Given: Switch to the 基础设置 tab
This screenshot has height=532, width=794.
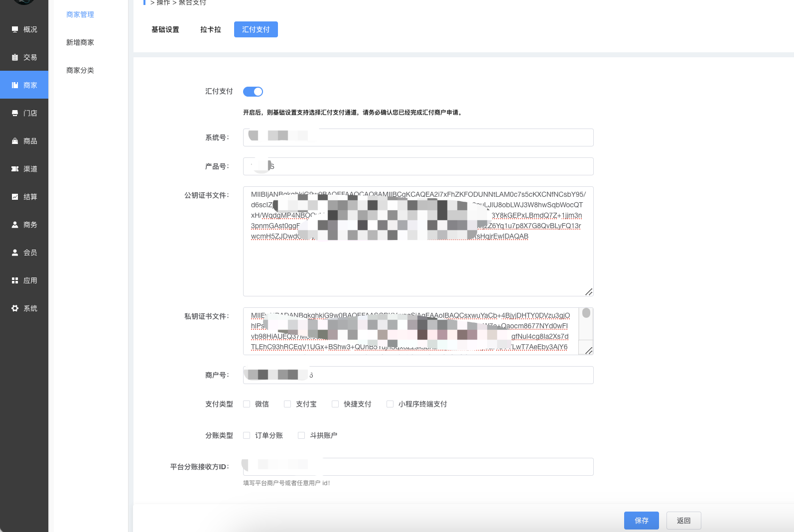Looking at the screenshot, I should tap(165, 29).
